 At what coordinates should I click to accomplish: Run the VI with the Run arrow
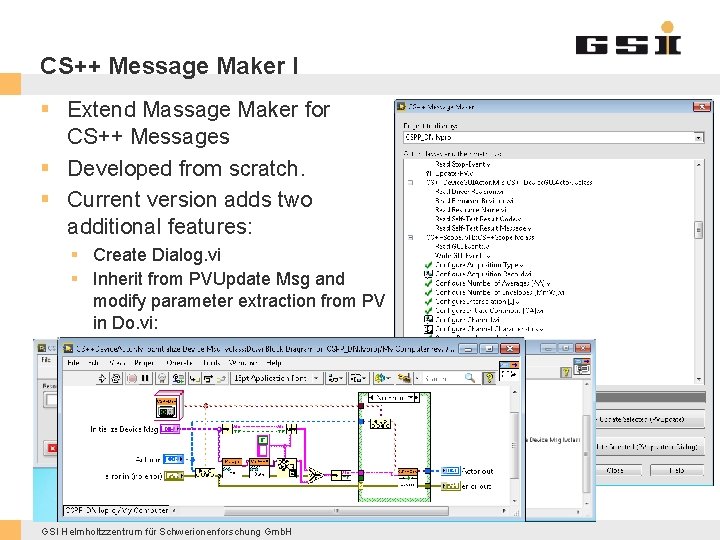tap(102, 378)
